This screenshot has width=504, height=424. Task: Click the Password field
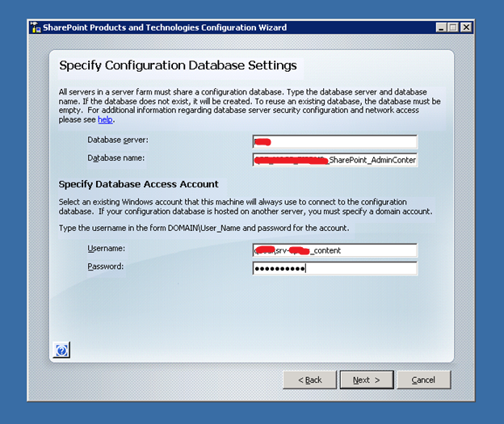click(x=335, y=268)
